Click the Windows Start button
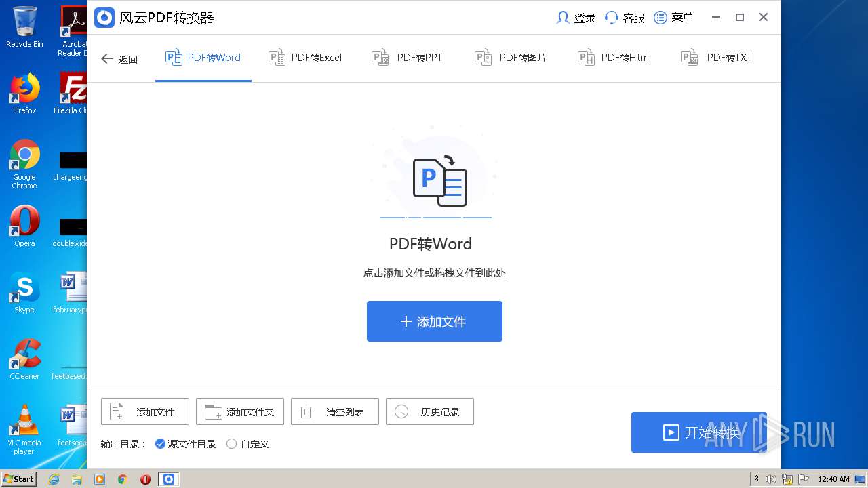 point(19,479)
